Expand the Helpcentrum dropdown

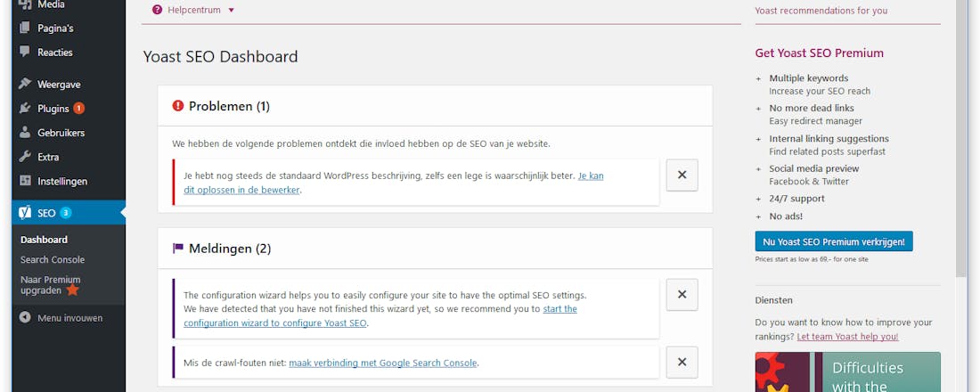(x=193, y=10)
